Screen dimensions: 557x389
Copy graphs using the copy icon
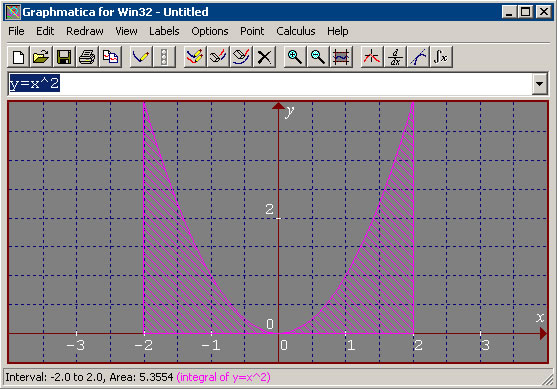click(x=110, y=57)
